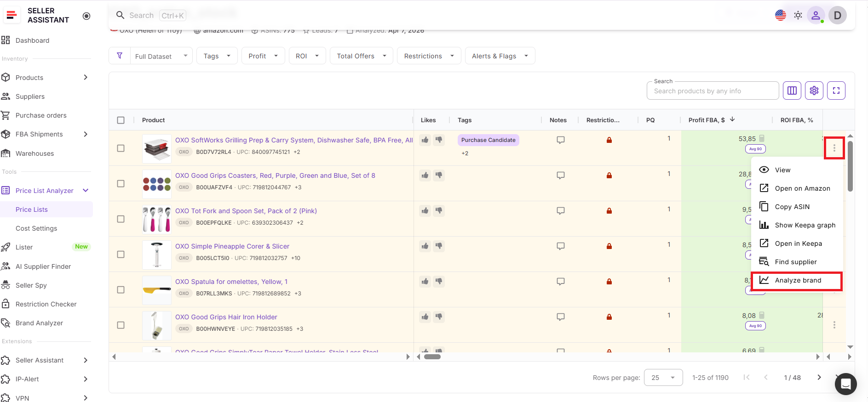The image size is (868, 402).
Task: Expand the Products sidebar section
Action: point(86,77)
